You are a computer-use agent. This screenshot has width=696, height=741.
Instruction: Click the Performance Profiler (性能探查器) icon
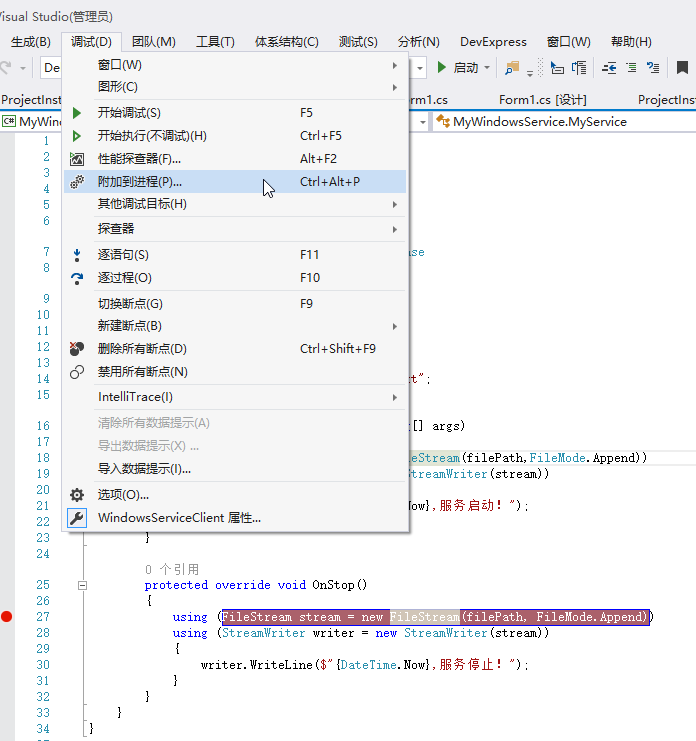tap(77, 159)
